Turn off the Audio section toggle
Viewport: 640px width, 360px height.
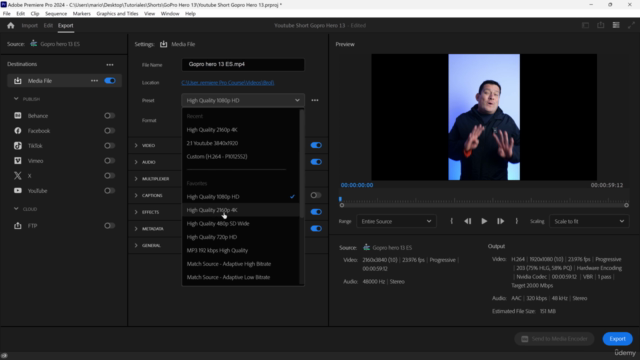tap(316, 162)
